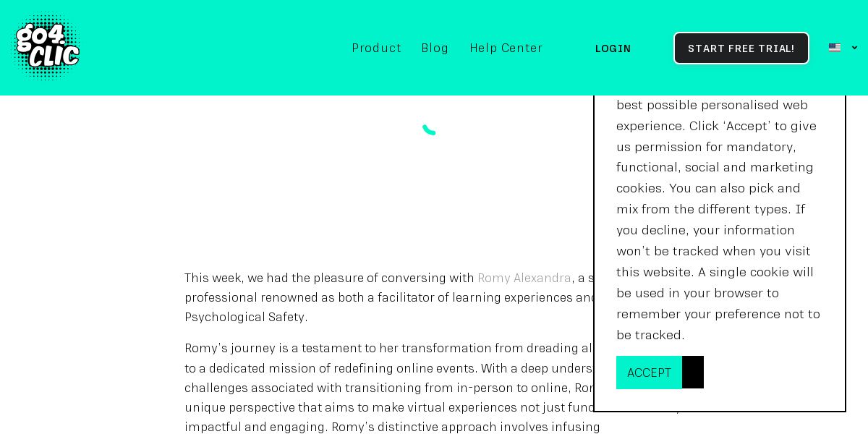
Task: Open the Romy Alexandra hyperlink
Action: [x=524, y=278]
